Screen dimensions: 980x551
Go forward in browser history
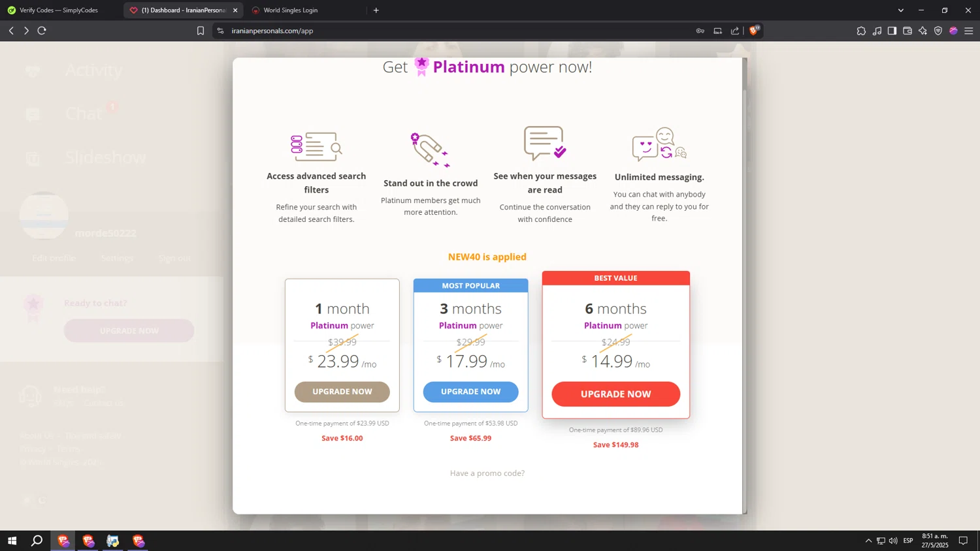26,31
